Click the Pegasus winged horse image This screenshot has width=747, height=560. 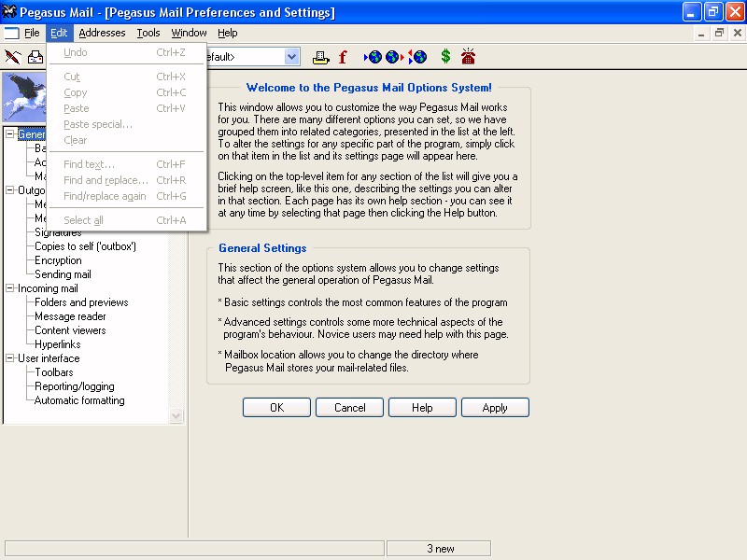pos(25,97)
